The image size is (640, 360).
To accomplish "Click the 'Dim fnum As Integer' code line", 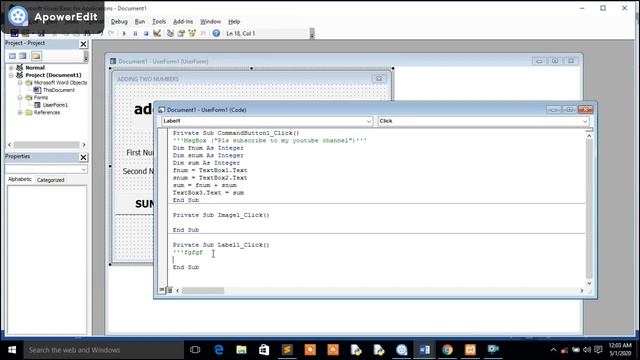I will point(208,148).
